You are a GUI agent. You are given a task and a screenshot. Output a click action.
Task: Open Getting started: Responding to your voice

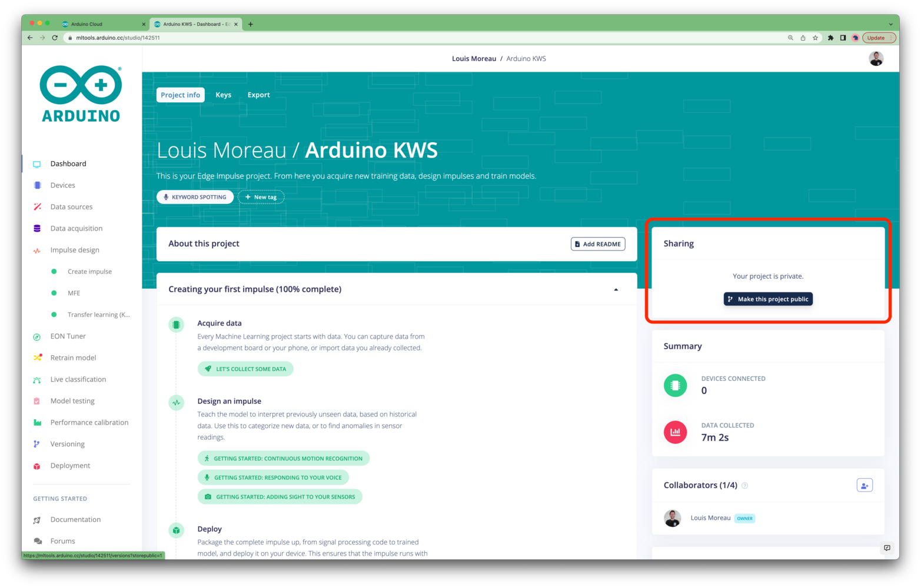coord(273,477)
